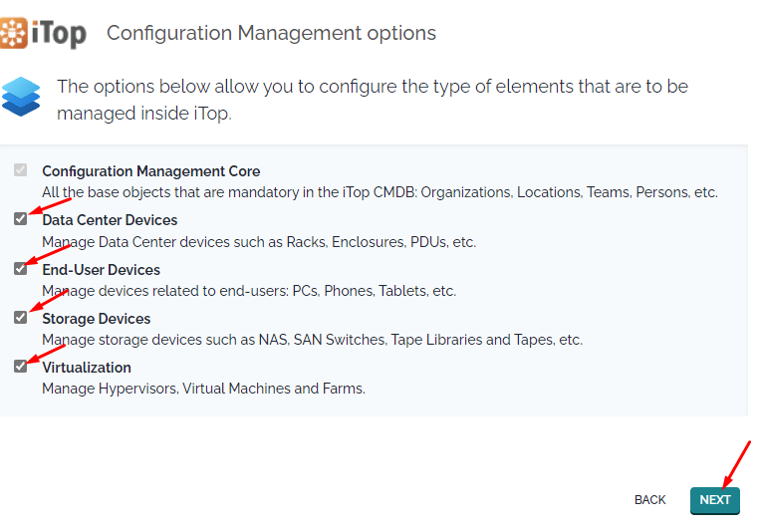Click the Racks, Enclosures, PDUs description
The height and width of the screenshot is (532, 764).
click(259, 242)
